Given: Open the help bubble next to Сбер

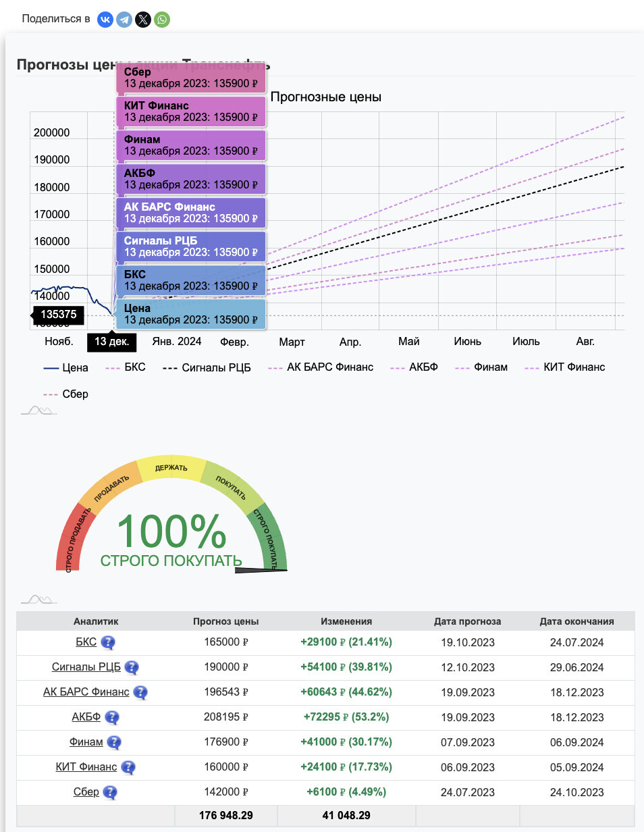Looking at the screenshot, I should pyautogui.click(x=110, y=793).
